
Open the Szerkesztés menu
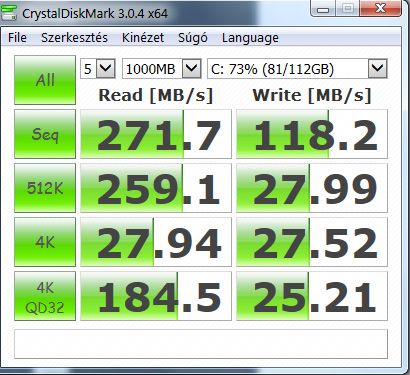74,38
